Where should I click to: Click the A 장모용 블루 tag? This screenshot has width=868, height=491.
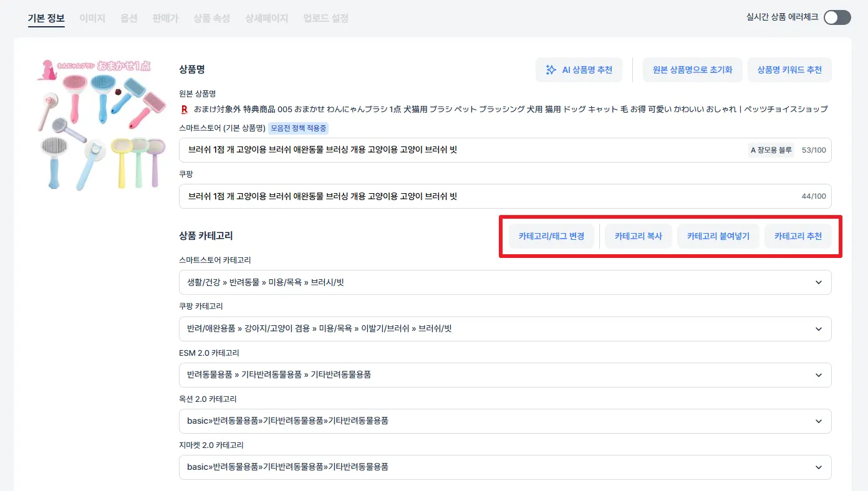coord(771,150)
